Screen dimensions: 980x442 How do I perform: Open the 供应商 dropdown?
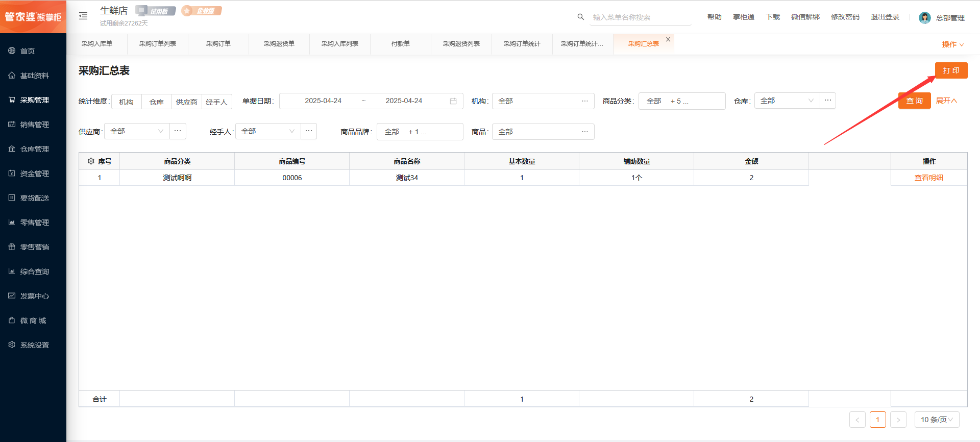pos(137,131)
